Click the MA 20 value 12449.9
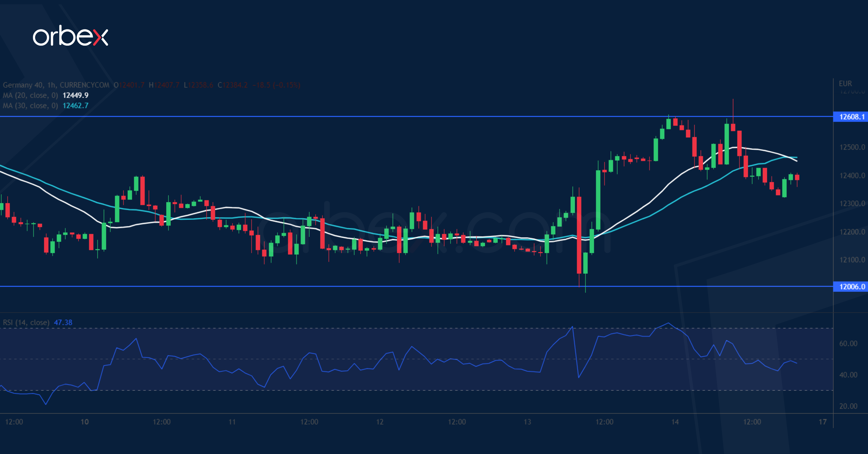The image size is (868, 454). [x=75, y=95]
